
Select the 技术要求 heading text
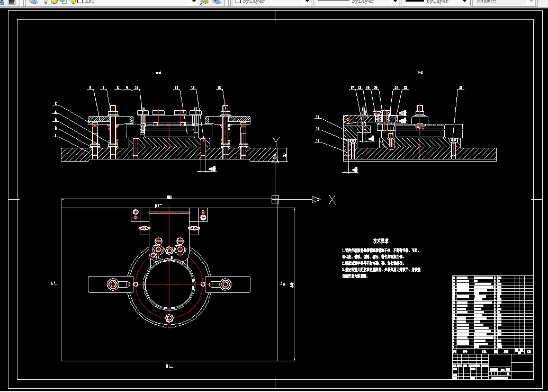381,241
